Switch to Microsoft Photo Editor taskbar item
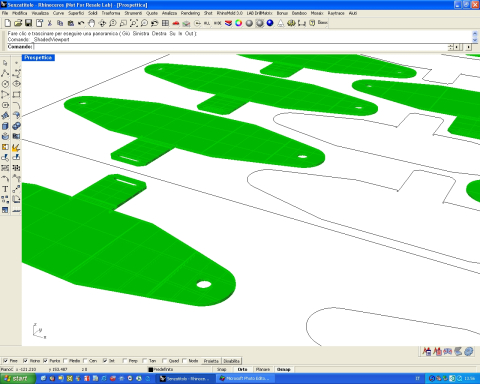 246,378
